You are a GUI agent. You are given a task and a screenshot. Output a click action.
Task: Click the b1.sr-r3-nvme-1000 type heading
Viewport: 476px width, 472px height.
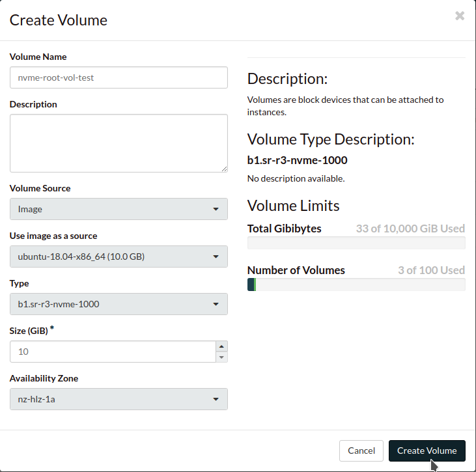click(297, 160)
